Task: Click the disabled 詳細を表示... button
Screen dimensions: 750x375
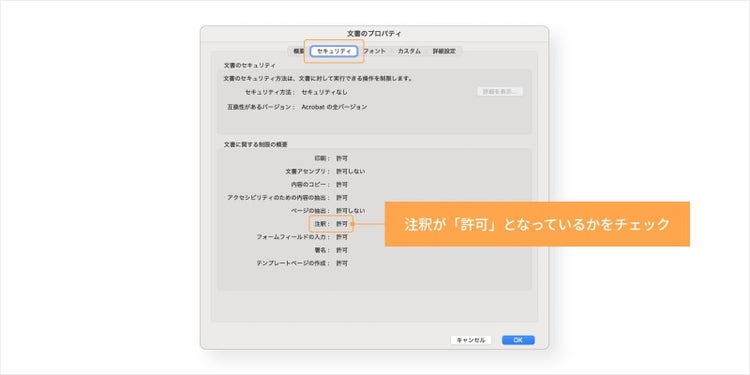Action: tap(500, 92)
